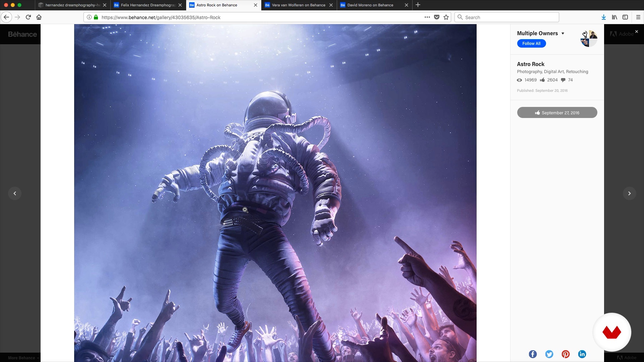The width and height of the screenshot is (644, 362).
Task: Click the owners avatar cluster
Action: [x=589, y=39]
